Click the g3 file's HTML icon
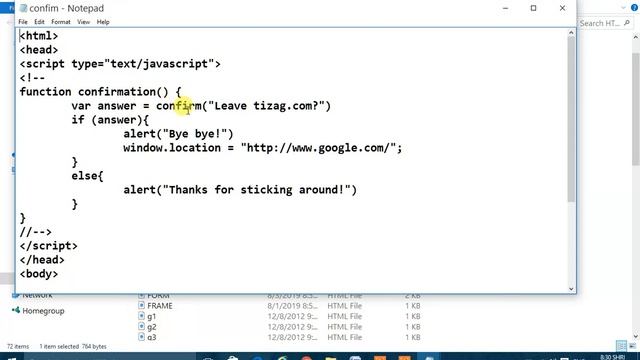 click(x=141, y=337)
